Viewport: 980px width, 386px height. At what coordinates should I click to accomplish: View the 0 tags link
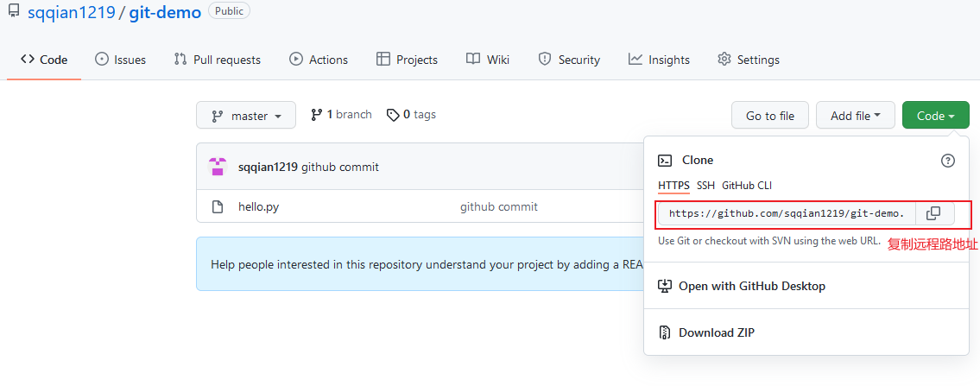[x=411, y=115]
